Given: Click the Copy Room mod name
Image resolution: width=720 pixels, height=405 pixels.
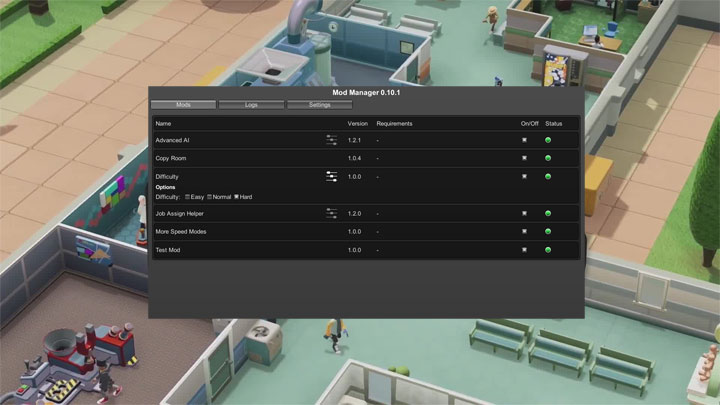Looking at the screenshot, I should [x=171, y=158].
